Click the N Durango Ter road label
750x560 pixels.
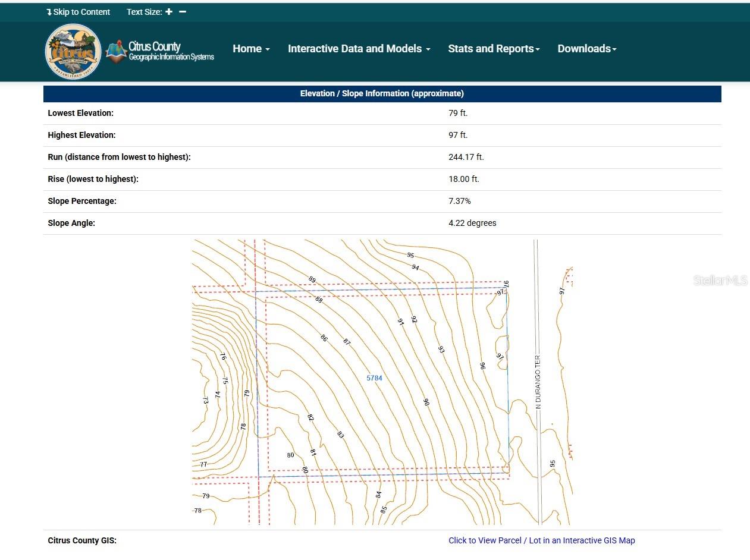538,382
